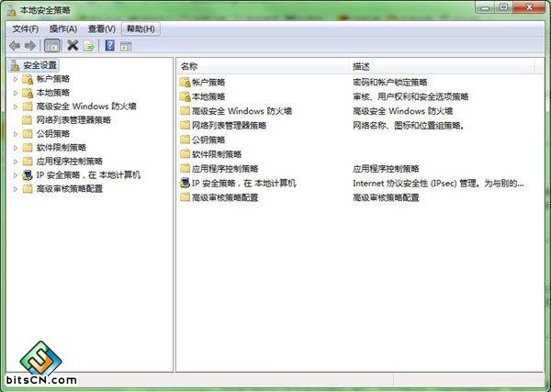This screenshot has height=392, width=551.
Task: Select 高级安全 Windows 防火墙 in list pane
Action: point(242,111)
